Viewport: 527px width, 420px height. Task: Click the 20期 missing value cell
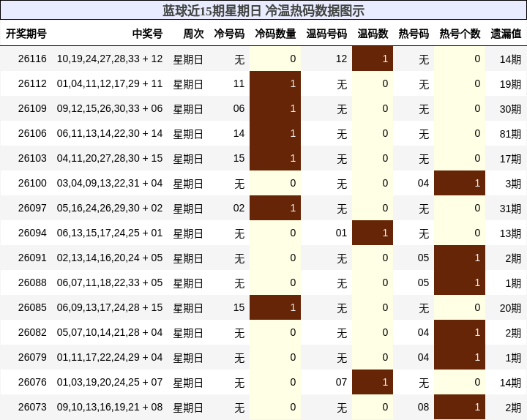[x=510, y=308]
